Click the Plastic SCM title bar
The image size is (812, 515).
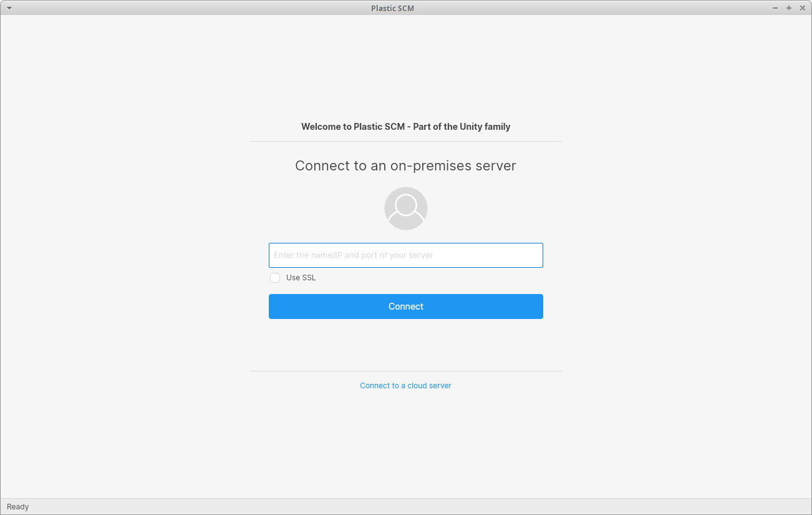[392, 8]
